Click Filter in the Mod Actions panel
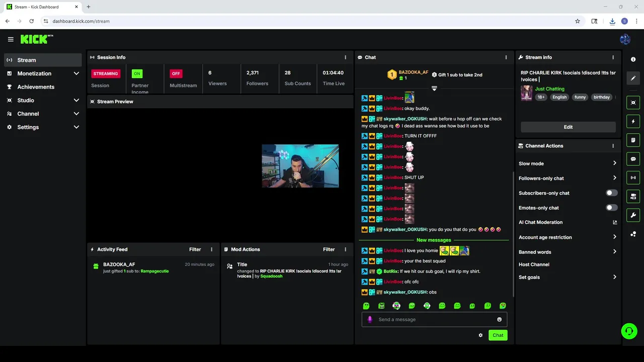 (x=329, y=249)
